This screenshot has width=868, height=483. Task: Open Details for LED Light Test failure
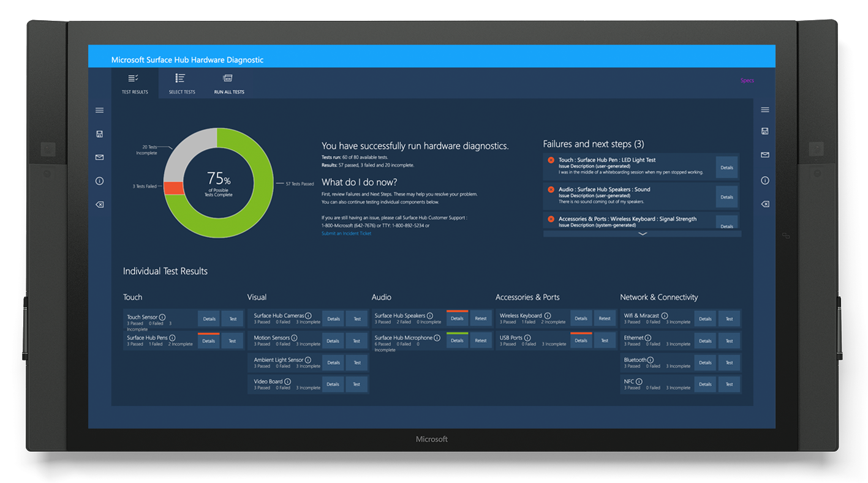(x=726, y=167)
